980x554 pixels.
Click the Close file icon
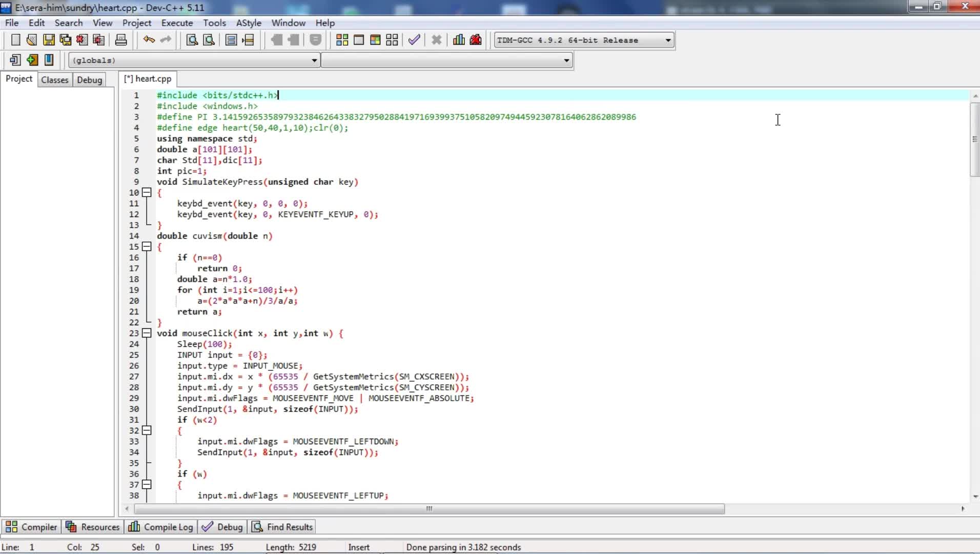coord(82,40)
